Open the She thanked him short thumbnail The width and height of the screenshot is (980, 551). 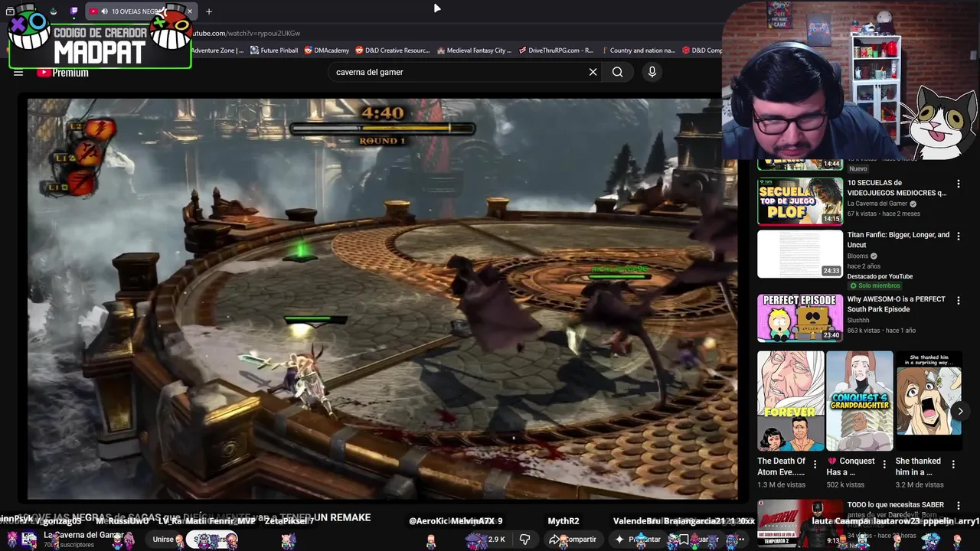[x=929, y=400]
